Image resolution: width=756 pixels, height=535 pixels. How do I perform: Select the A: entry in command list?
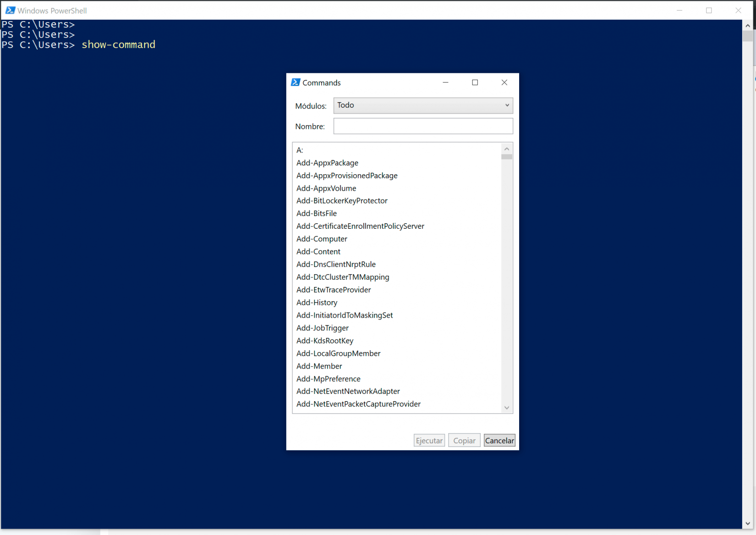coord(300,150)
